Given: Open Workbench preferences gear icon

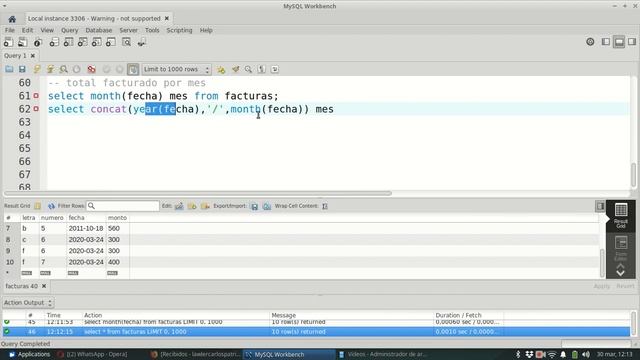Looking at the screenshot, I should pyautogui.click(x=590, y=42).
